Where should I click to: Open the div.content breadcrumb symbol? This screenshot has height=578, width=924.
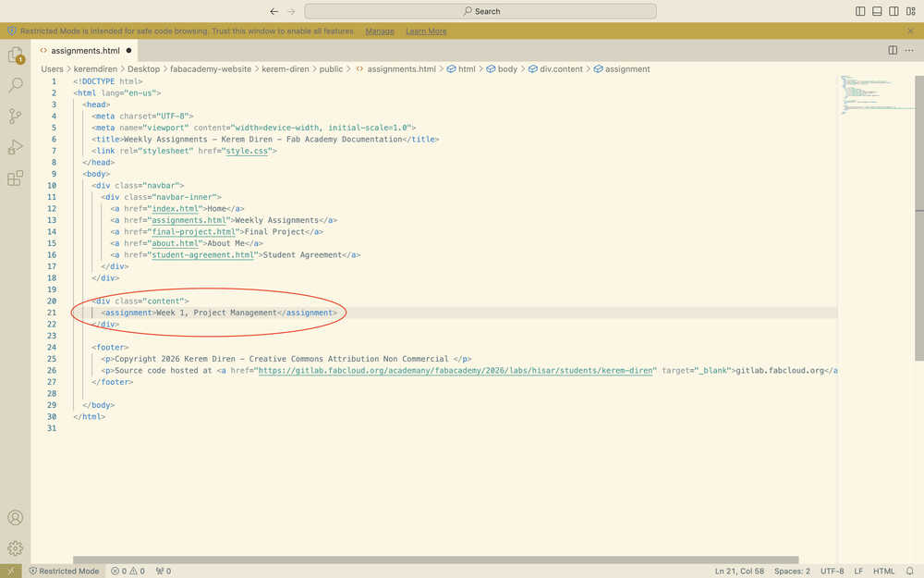[x=555, y=69]
